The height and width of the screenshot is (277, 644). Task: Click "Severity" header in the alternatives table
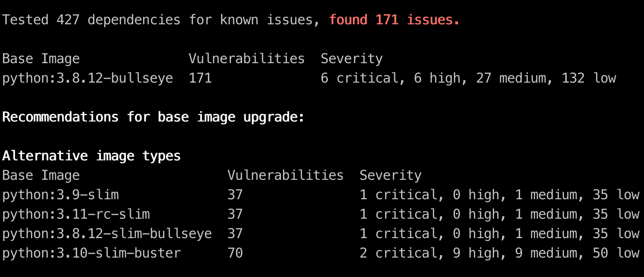[x=390, y=175]
